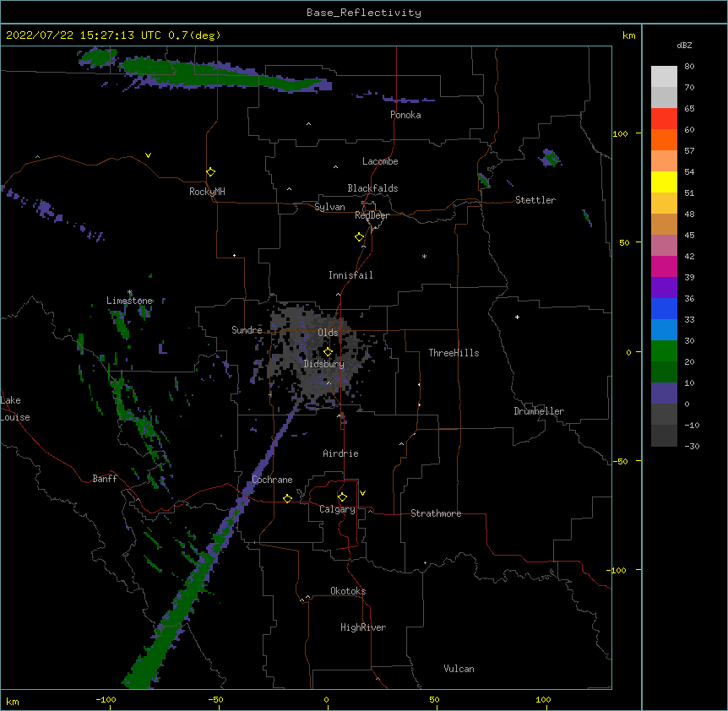The image size is (728, 711).
Task: Select the Innisfail city label
Action: (350, 275)
